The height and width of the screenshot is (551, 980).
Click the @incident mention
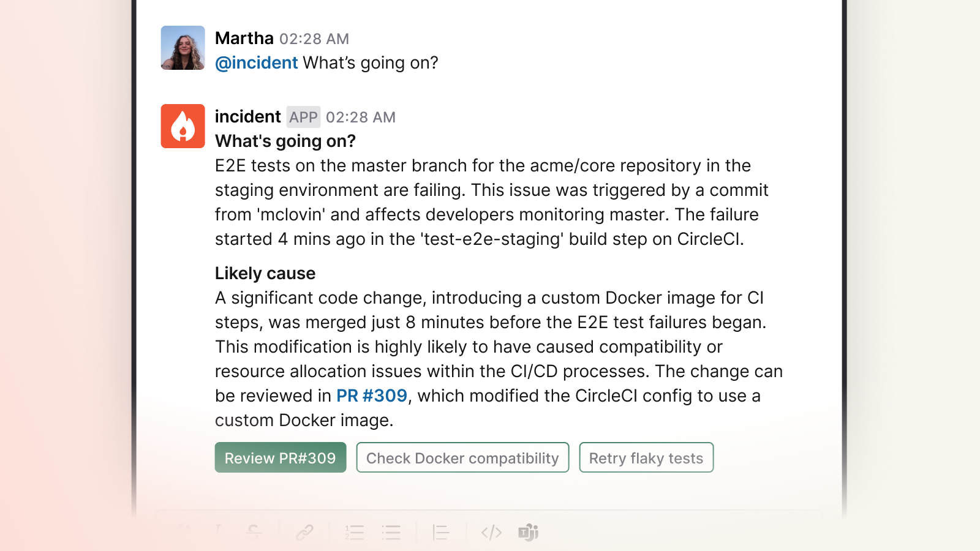click(x=256, y=62)
